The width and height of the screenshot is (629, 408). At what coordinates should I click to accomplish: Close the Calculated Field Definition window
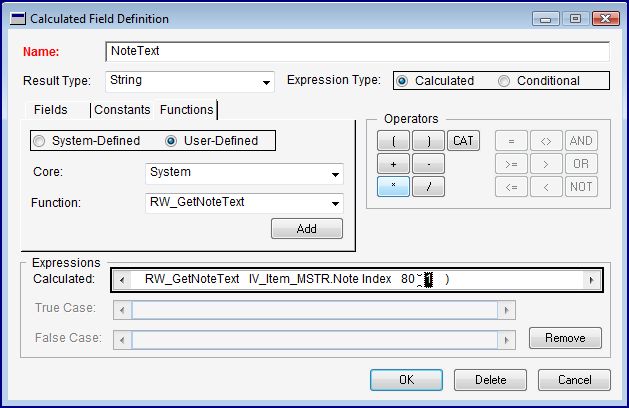click(x=605, y=18)
